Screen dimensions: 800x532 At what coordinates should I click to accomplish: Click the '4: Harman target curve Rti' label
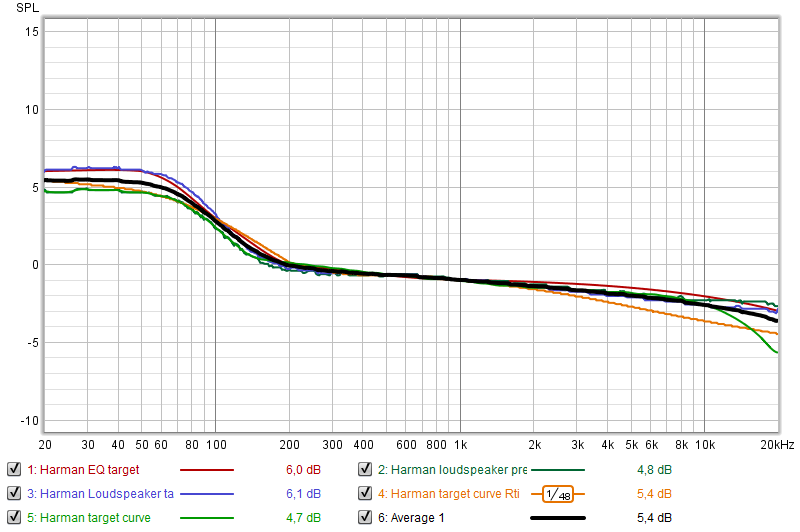(456, 494)
